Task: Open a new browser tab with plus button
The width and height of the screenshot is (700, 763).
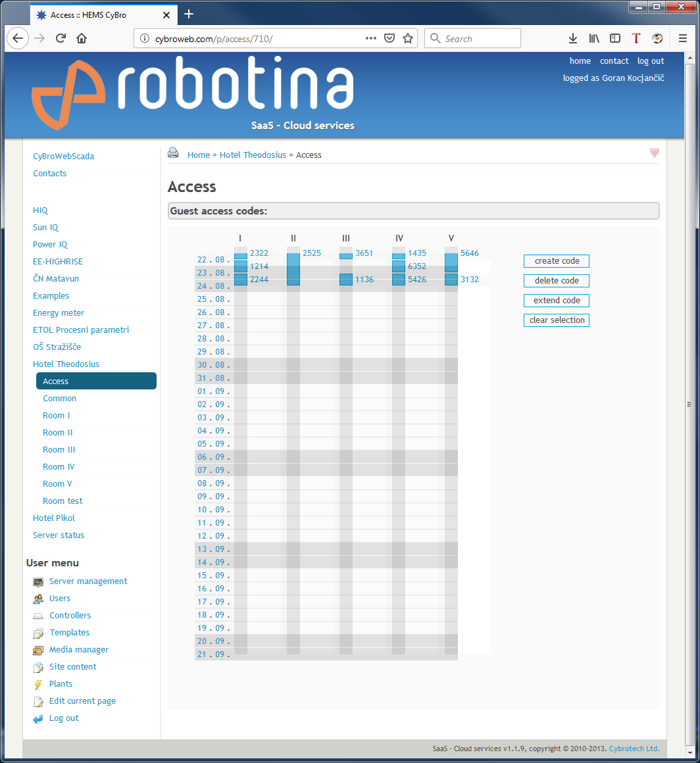Action: (189, 14)
